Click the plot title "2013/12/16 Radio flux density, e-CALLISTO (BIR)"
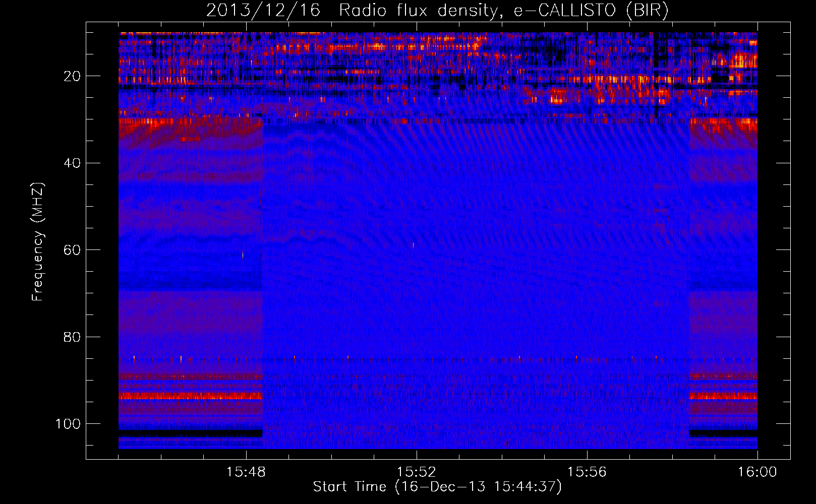 (437, 11)
